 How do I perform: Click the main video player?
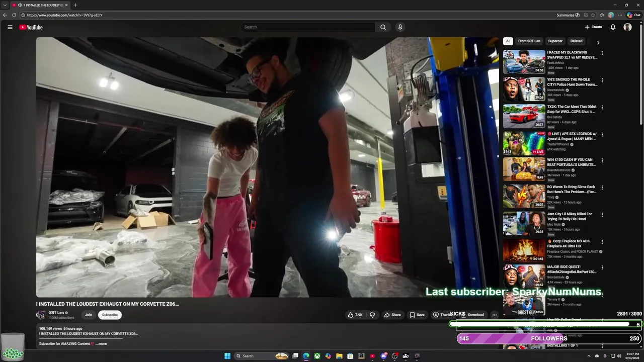[x=267, y=167]
